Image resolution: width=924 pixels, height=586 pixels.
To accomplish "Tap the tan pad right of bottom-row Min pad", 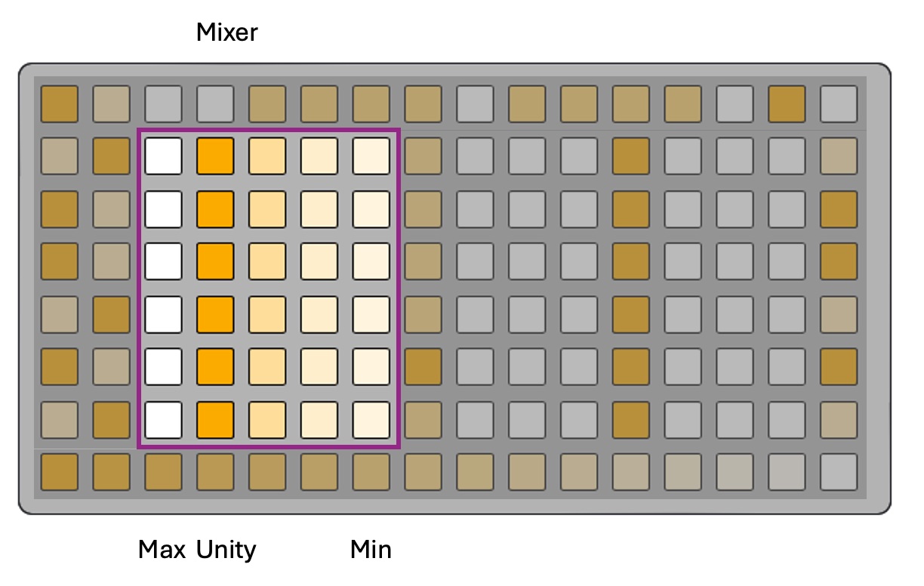I will click(423, 420).
